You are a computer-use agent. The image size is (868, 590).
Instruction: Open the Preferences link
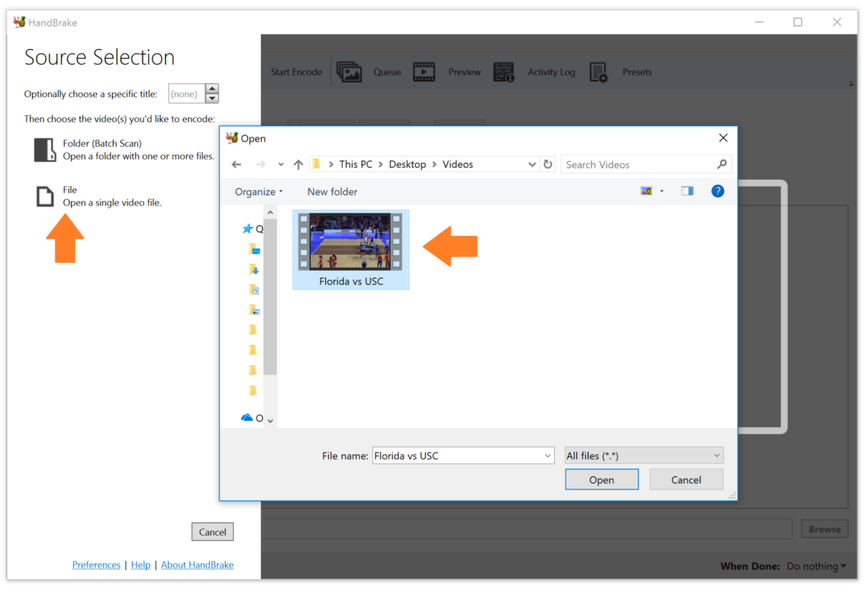[x=96, y=565]
